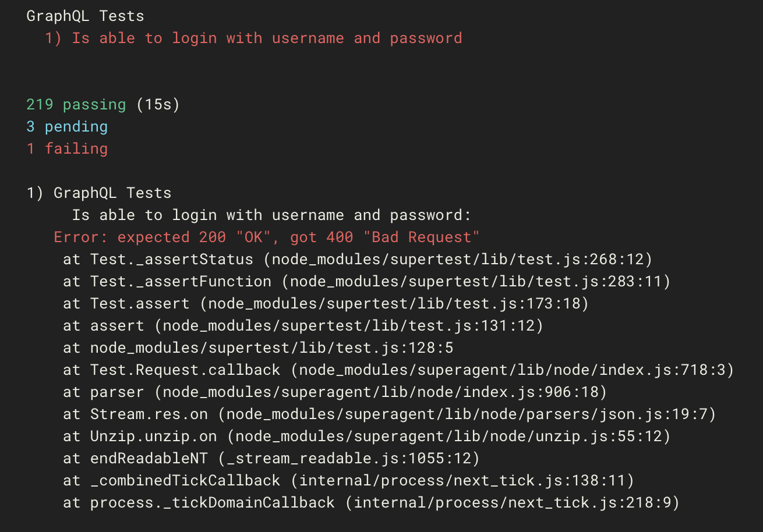Click the "at assert" test.js:131:12 path

pos(352,326)
